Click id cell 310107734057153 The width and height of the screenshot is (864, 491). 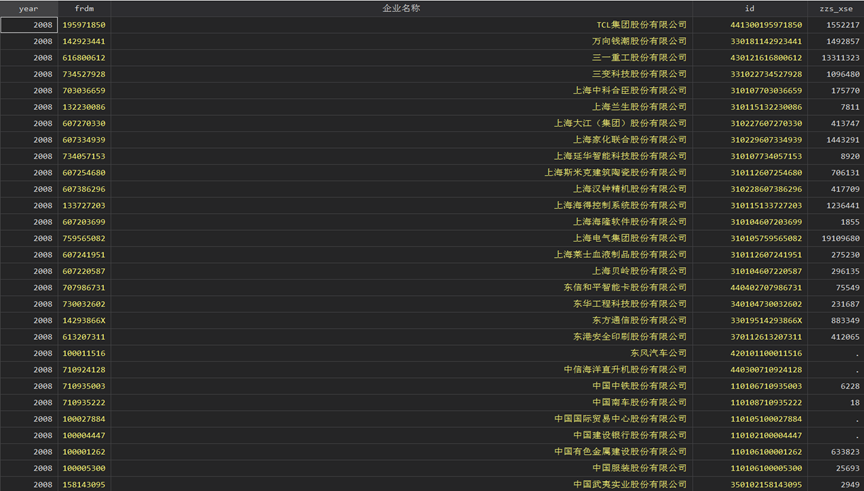[x=766, y=157]
